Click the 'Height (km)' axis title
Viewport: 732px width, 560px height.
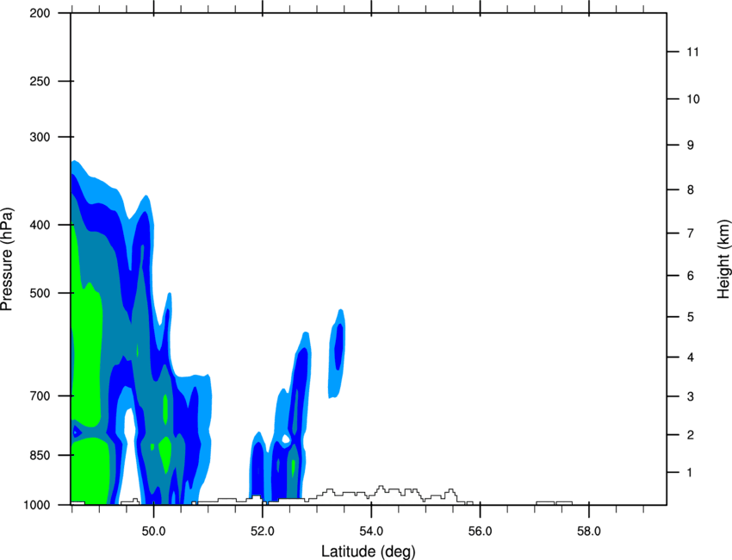point(723,259)
